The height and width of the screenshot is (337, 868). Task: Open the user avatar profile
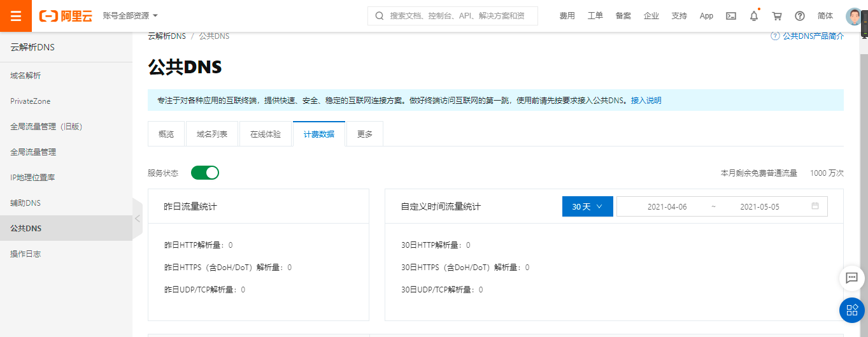pos(853,16)
